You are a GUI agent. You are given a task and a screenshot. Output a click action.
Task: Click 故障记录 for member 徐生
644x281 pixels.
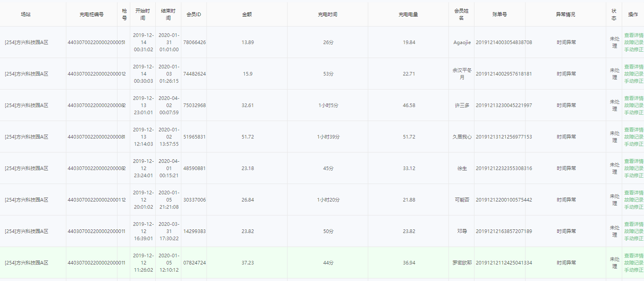tap(634, 169)
